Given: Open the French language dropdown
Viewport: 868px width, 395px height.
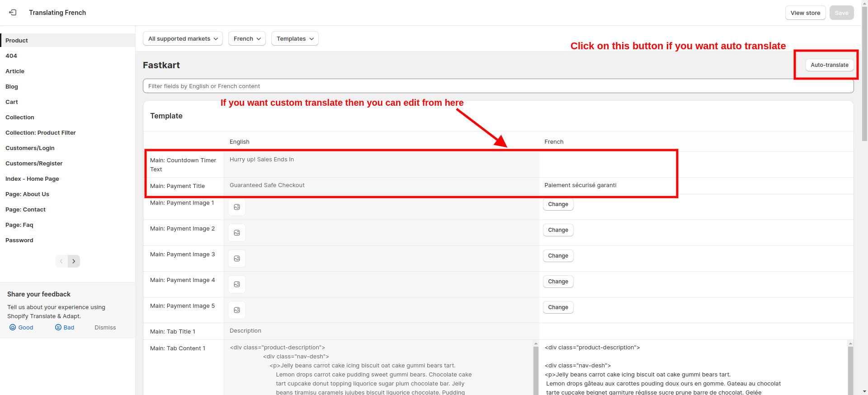Looking at the screenshot, I should (x=247, y=38).
